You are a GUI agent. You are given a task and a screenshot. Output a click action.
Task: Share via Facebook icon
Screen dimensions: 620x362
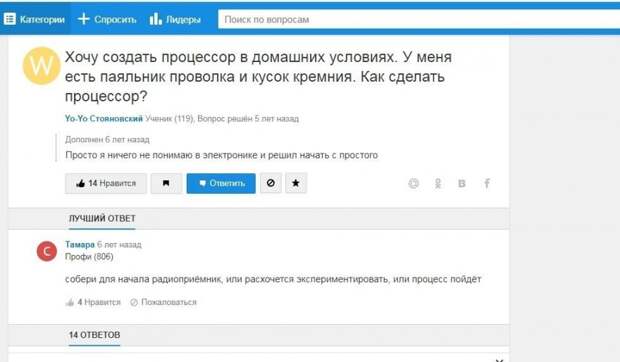(x=487, y=183)
